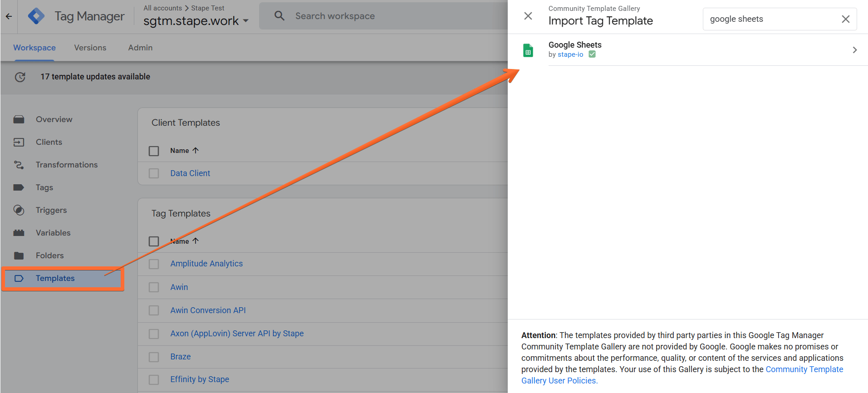Click the Variables sidebar icon

(19, 233)
